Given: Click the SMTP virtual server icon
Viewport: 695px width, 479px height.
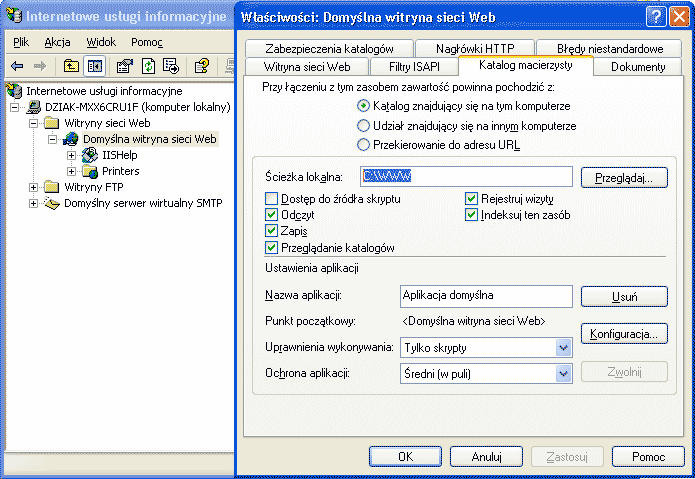Looking at the screenshot, I should click(52, 203).
